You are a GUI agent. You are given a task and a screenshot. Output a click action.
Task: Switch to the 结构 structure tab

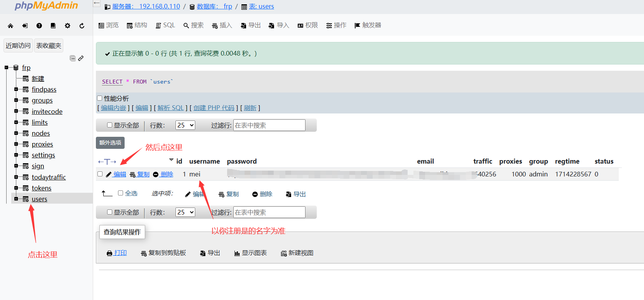point(137,25)
